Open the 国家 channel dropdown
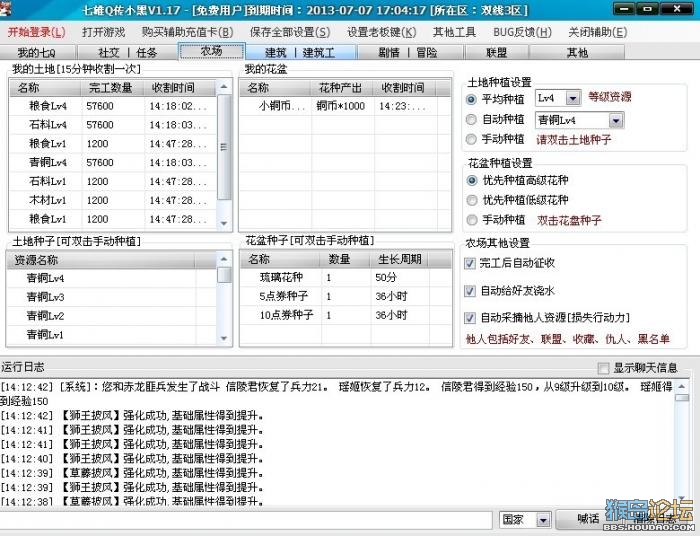Screen dimensions: 700x536 [543, 520]
